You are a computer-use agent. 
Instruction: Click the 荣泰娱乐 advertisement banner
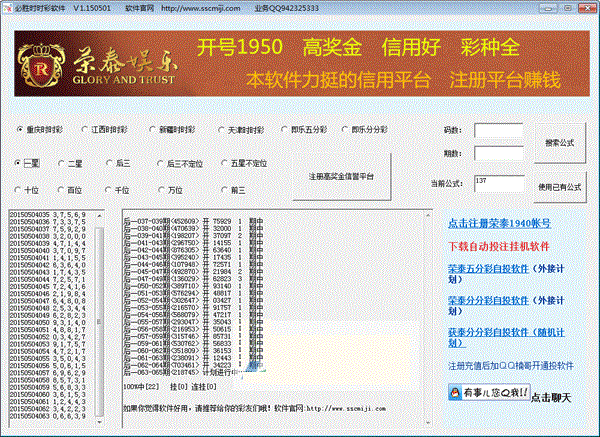coord(302,64)
